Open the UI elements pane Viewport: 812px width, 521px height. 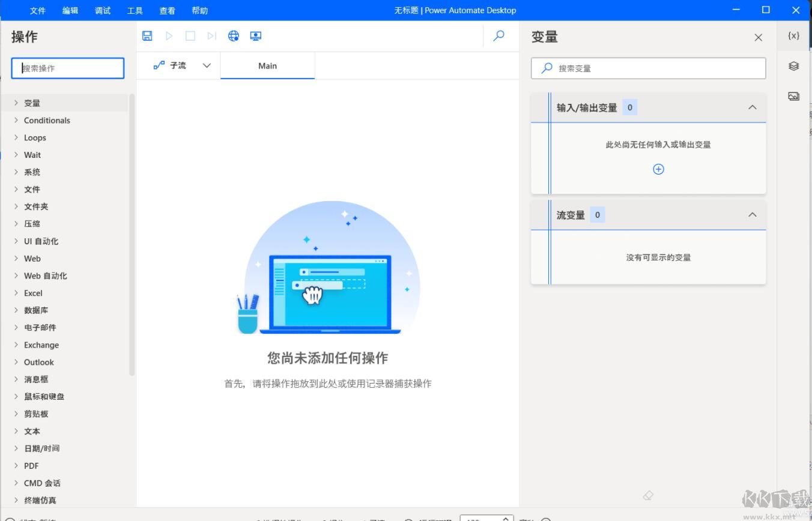point(793,66)
